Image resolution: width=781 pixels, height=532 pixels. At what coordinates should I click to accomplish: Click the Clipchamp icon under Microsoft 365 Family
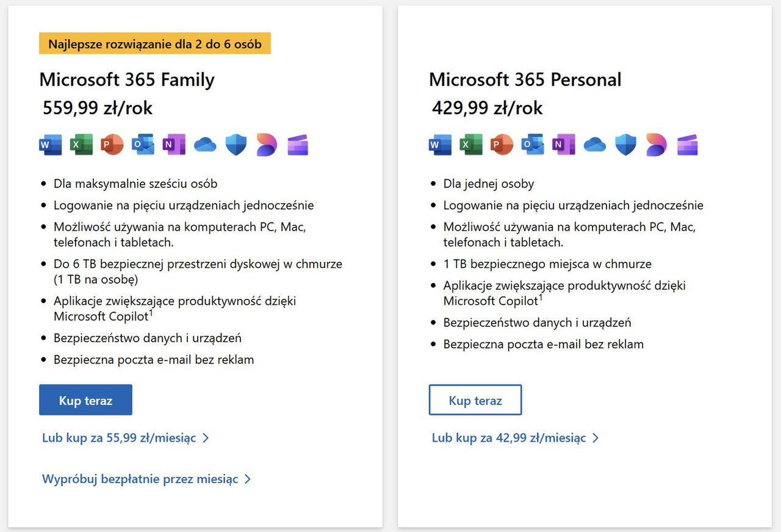pos(298,145)
